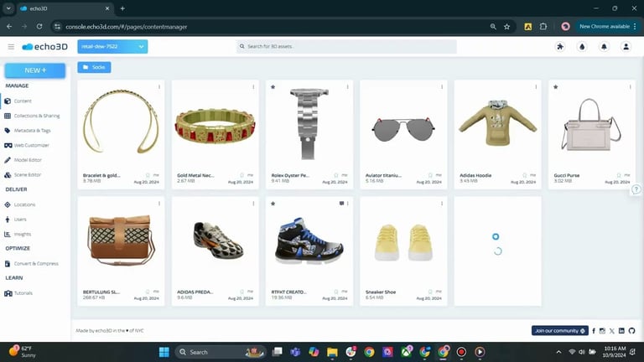The image size is (644, 362).
Task: Open the comment icon on RTFKT CREATO card
Action: coord(341,204)
